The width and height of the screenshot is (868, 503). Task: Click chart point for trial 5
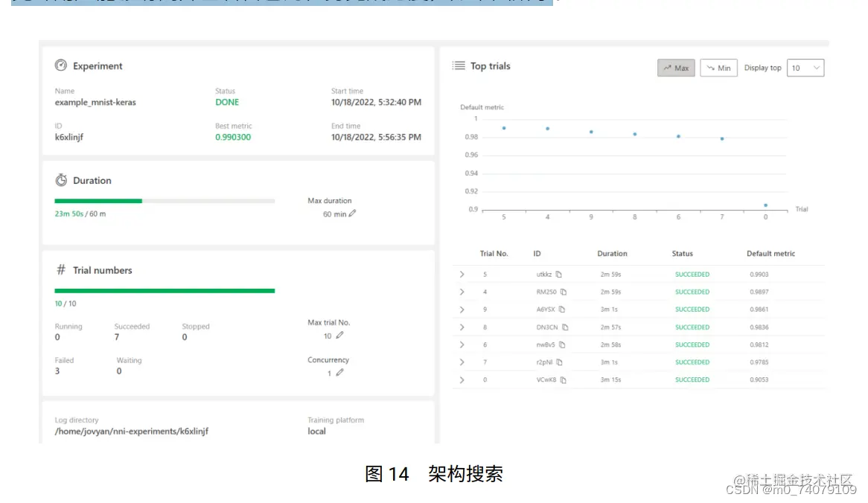pos(504,128)
